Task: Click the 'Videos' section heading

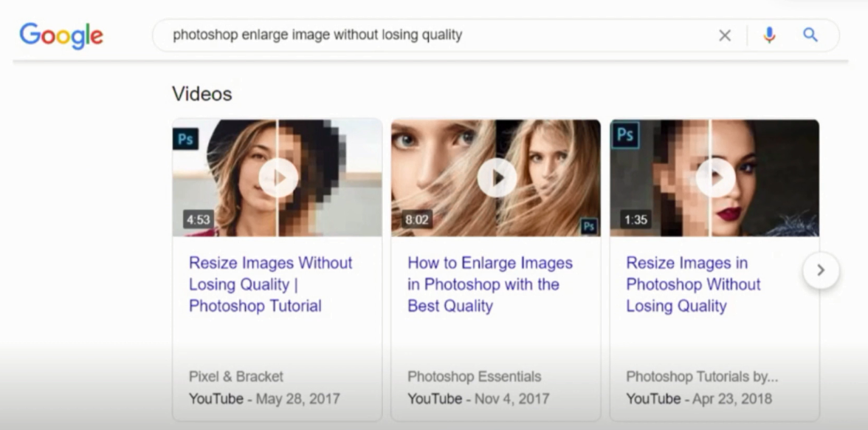Action: click(x=202, y=94)
